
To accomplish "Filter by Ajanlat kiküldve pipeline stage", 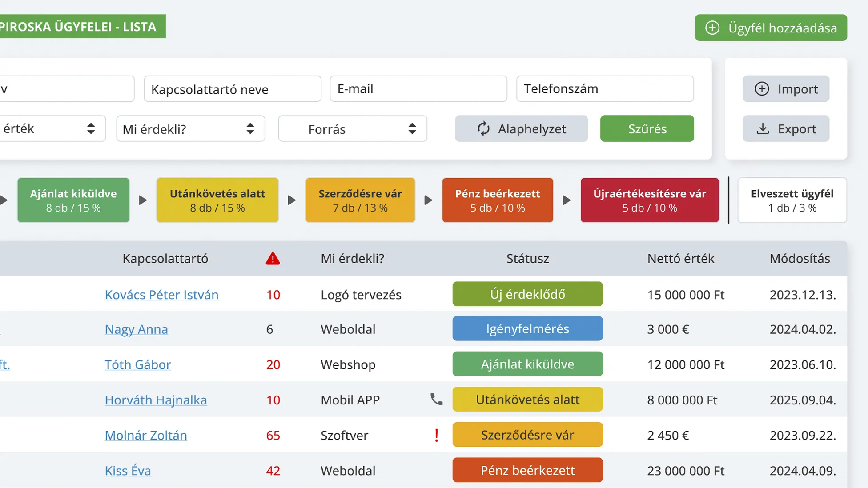I will pyautogui.click(x=73, y=200).
